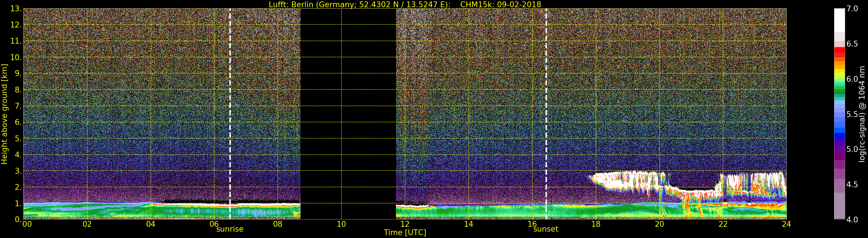Click the '5.5' colorbar tick label

click(852, 114)
